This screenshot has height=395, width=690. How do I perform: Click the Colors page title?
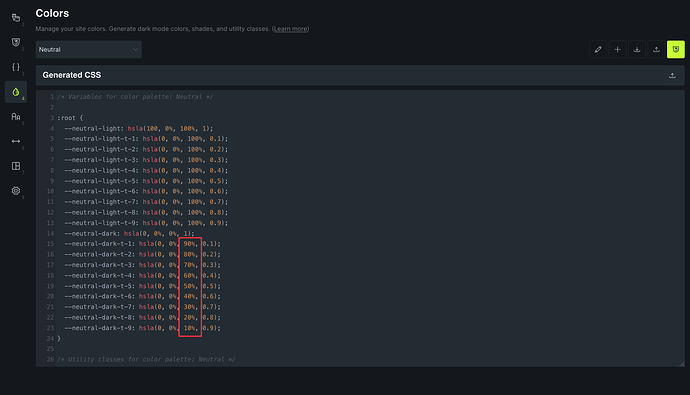tap(52, 13)
